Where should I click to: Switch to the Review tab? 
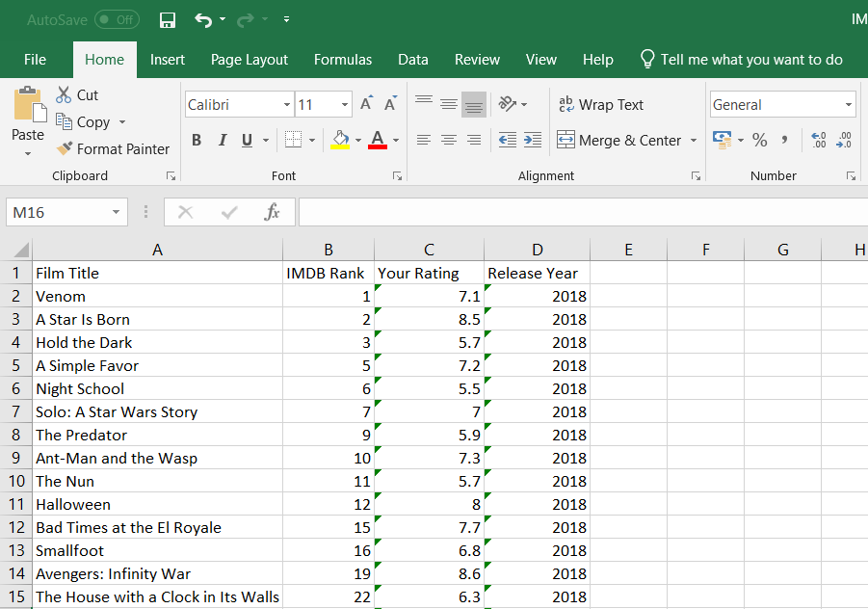(477, 59)
